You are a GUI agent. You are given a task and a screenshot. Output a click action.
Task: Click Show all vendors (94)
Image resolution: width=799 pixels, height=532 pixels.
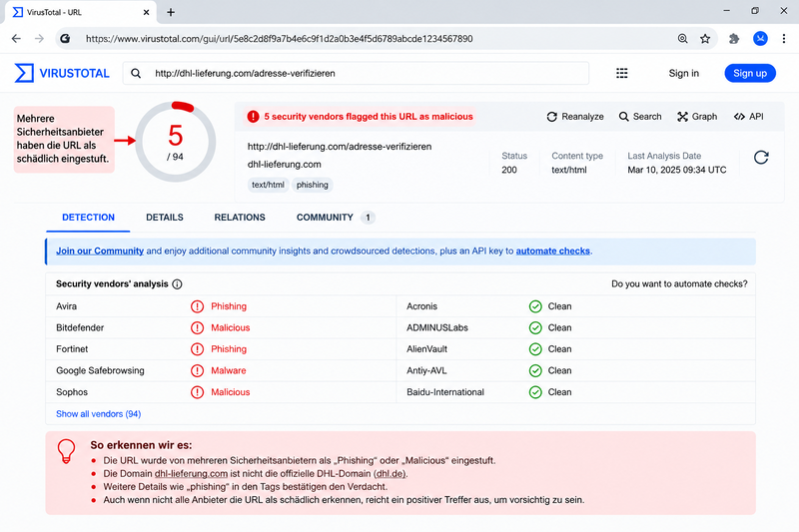coord(98,414)
